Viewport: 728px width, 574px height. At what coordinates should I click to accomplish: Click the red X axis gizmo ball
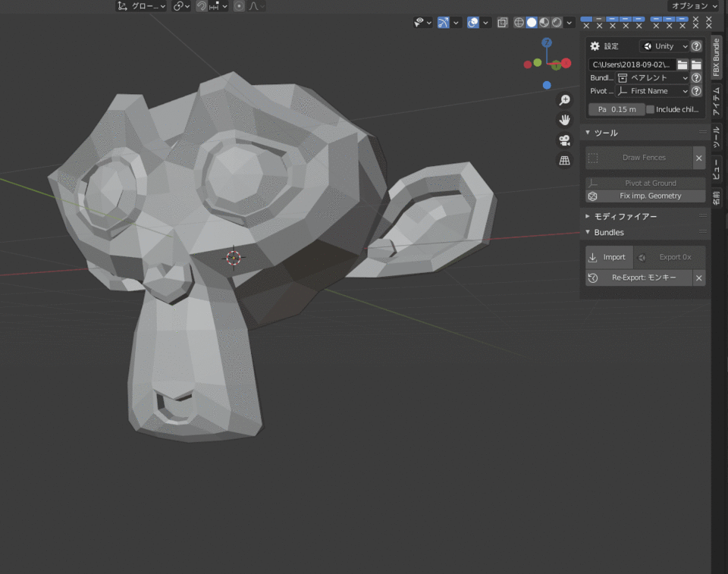pyautogui.click(x=565, y=64)
